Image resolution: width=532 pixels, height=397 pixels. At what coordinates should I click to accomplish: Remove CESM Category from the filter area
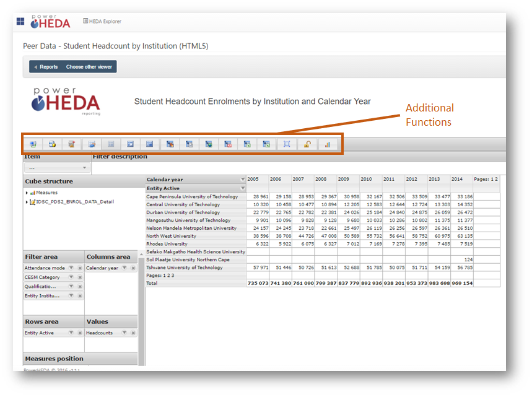(80, 277)
